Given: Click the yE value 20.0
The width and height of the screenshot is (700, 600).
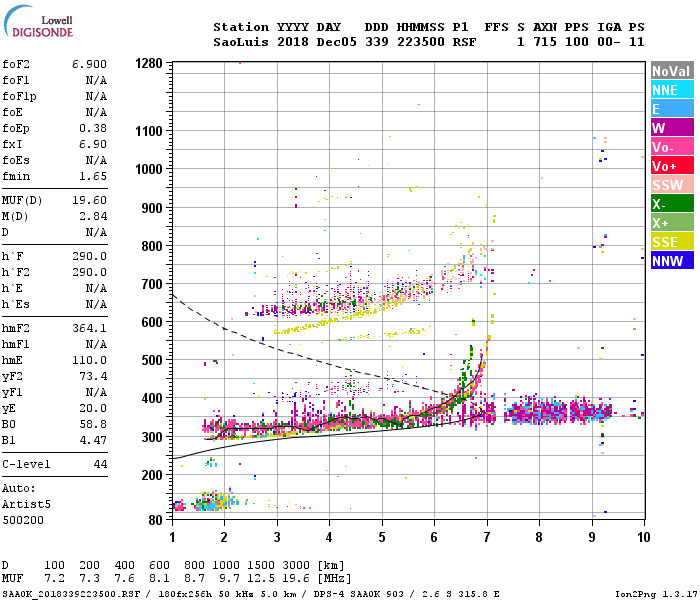Looking at the screenshot, I should click(93, 408).
